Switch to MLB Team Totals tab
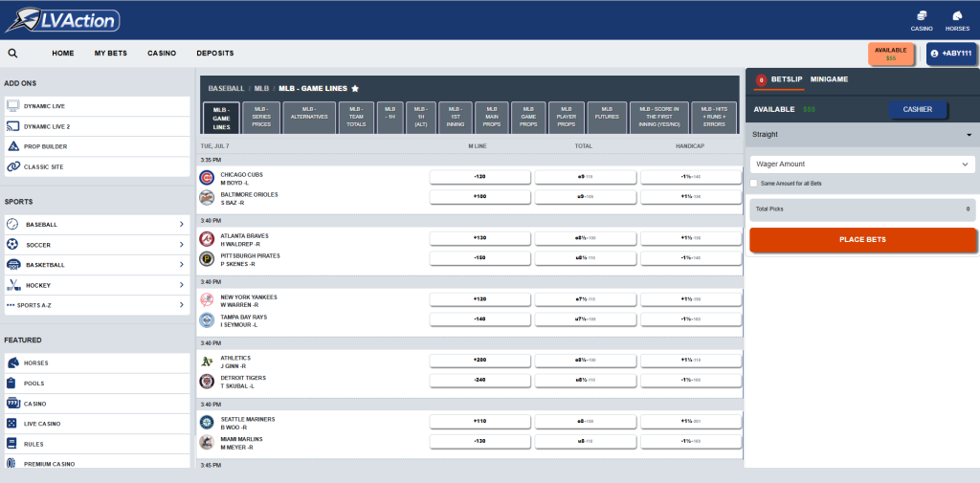980x483 pixels. click(356, 117)
